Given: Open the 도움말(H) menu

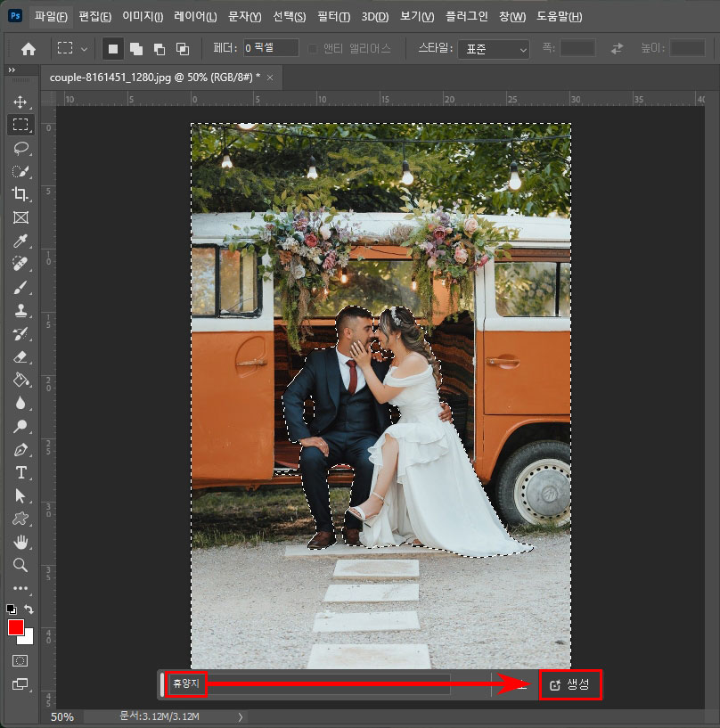Looking at the screenshot, I should pos(560,17).
